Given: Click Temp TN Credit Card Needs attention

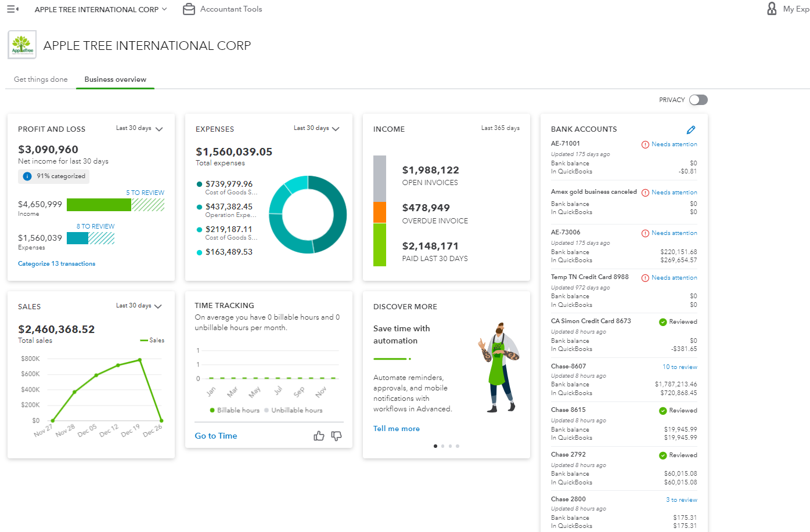Looking at the screenshot, I should (x=674, y=278).
